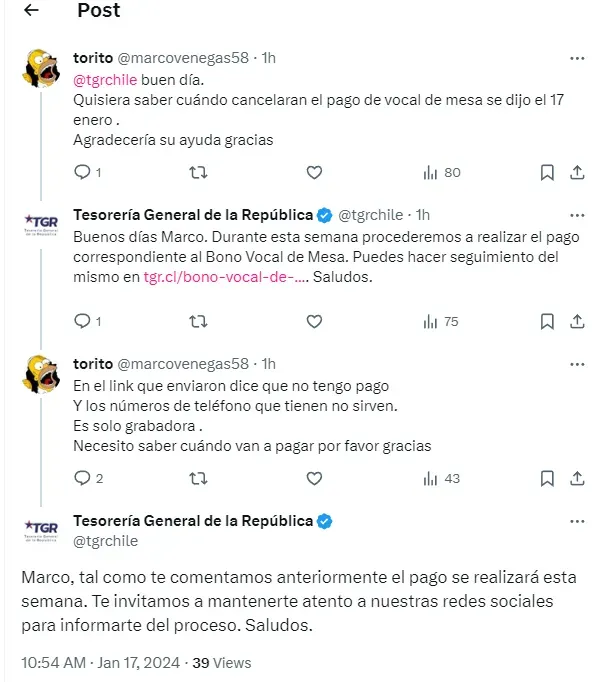Open Tesorería General de la República profile name at bottom
The width and height of the screenshot is (600, 682).
(193, 521)
